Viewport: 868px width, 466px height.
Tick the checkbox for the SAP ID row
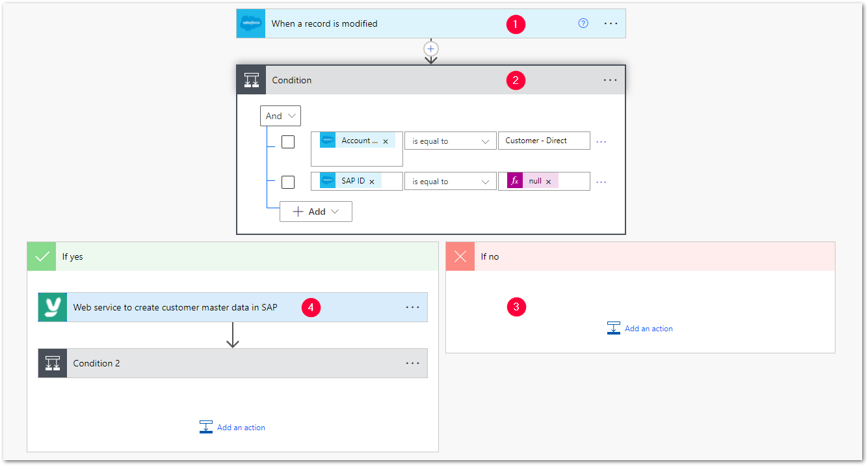(x=288, y=182)
